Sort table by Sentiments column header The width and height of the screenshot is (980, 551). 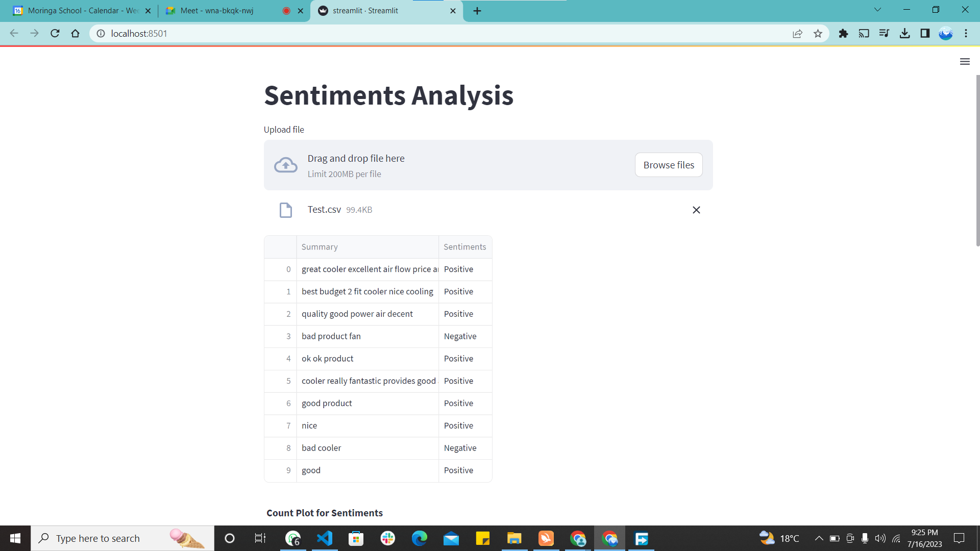coord(464,247)
